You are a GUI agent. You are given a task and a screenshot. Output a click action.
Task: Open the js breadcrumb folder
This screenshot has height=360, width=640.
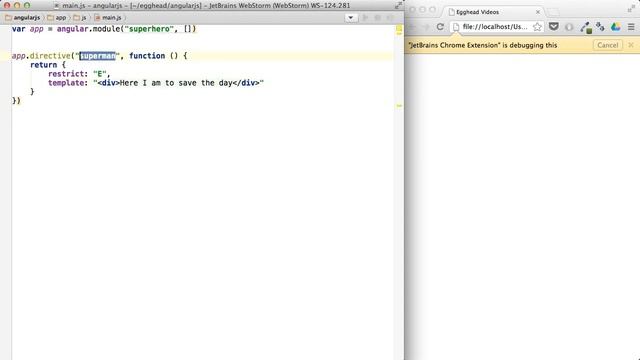[80, 18]
